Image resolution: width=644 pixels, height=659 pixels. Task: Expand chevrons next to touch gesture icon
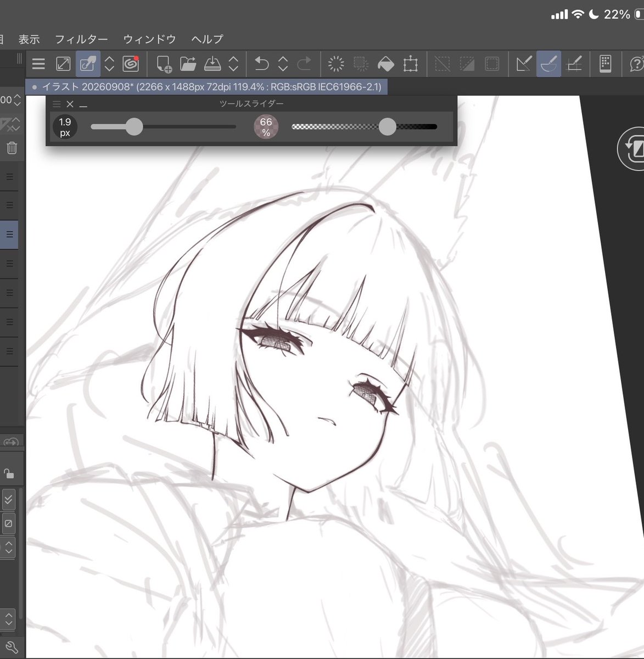[x=109, y=64]
